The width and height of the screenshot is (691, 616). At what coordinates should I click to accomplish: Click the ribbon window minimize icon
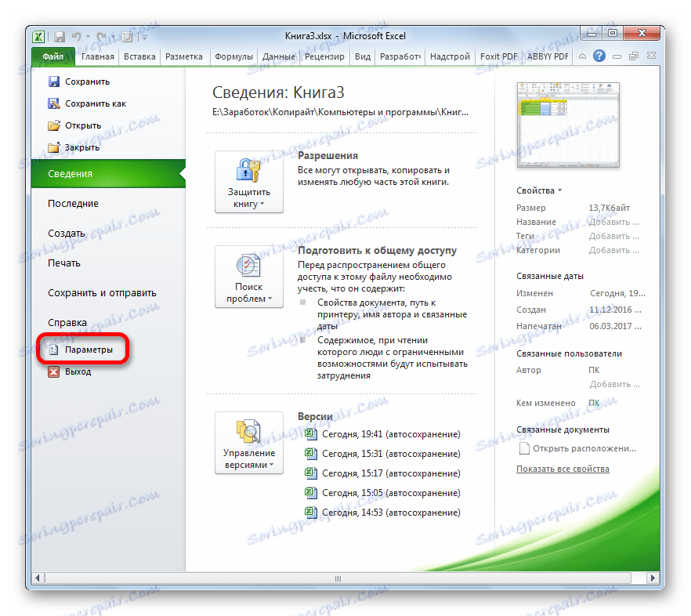tap(617, 56)
